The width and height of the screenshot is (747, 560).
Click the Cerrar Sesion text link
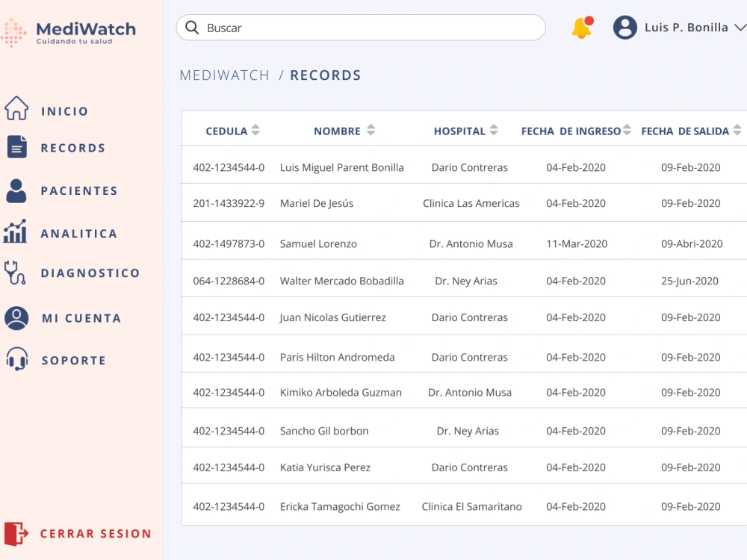(96, 534)
